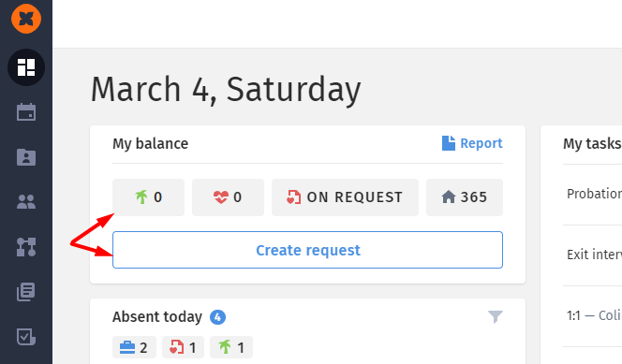Open the people group icon
This screenshot has width=622, height=364.
[x=26, y=201]
